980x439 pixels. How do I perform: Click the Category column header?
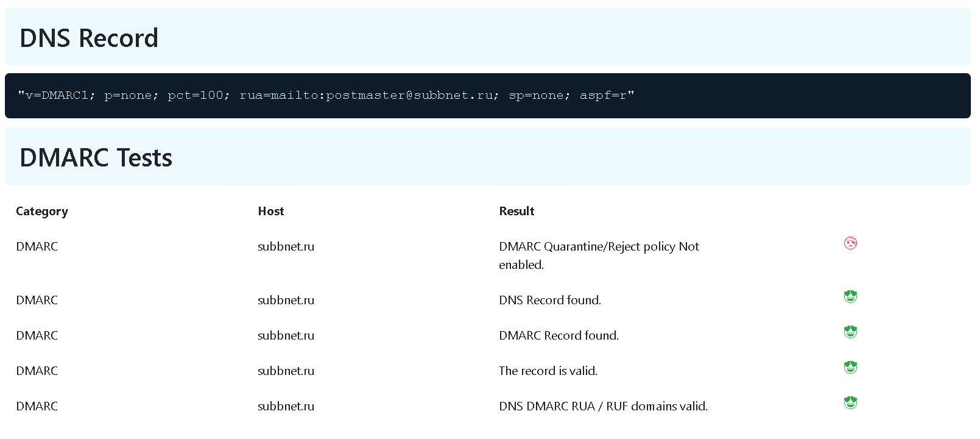tap(42, 211)
